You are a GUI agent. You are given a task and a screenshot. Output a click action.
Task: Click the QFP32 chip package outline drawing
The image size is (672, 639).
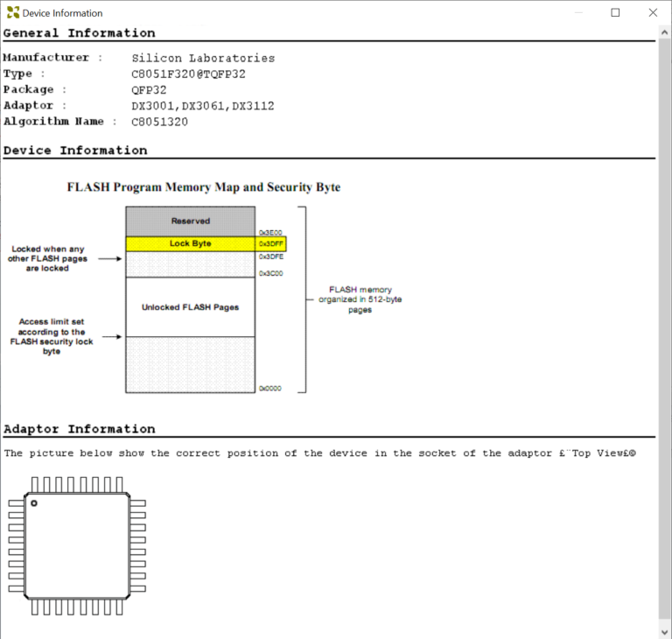pyautogui.click(x=77, y=546)
